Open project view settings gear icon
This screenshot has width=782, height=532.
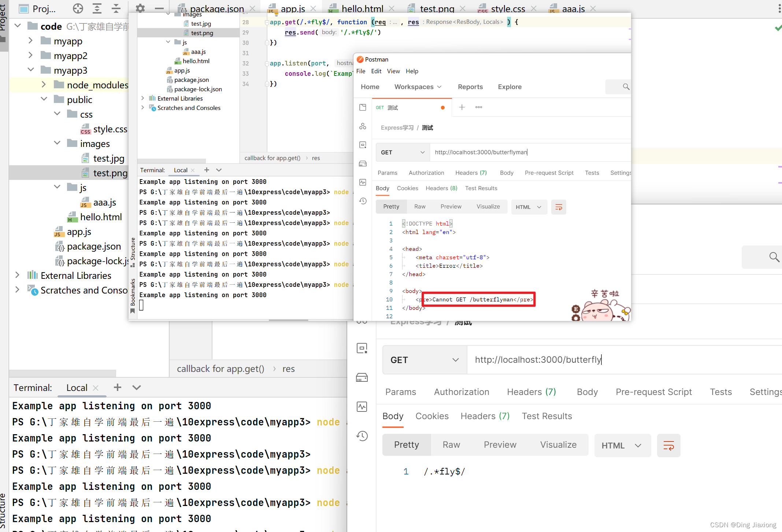point(140,8)
